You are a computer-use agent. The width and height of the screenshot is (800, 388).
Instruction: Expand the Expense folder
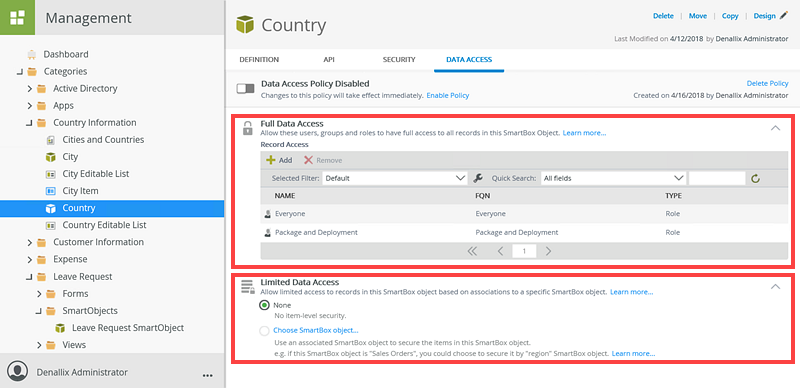(30, 259)
